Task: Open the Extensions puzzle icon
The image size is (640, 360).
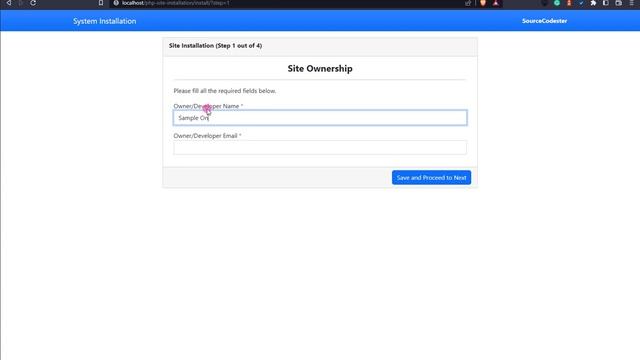Action: click(x=593, y=3)
